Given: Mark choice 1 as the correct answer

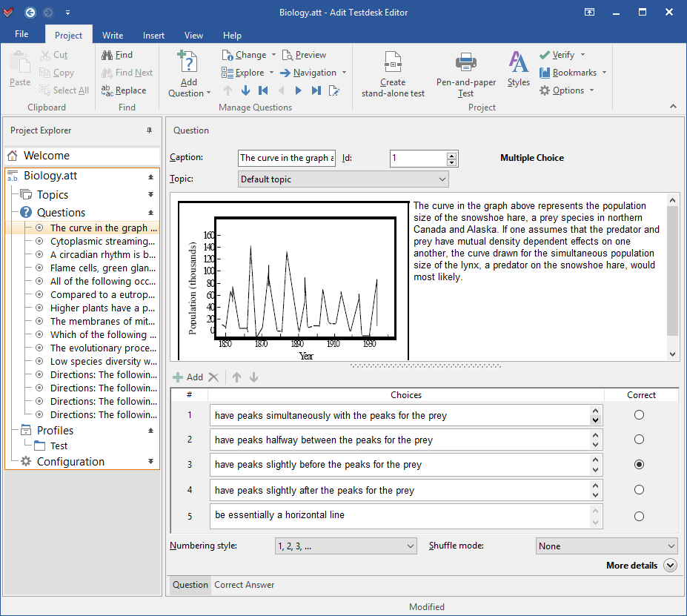Looking at the screenshot, I should click(x=639, y=414).
